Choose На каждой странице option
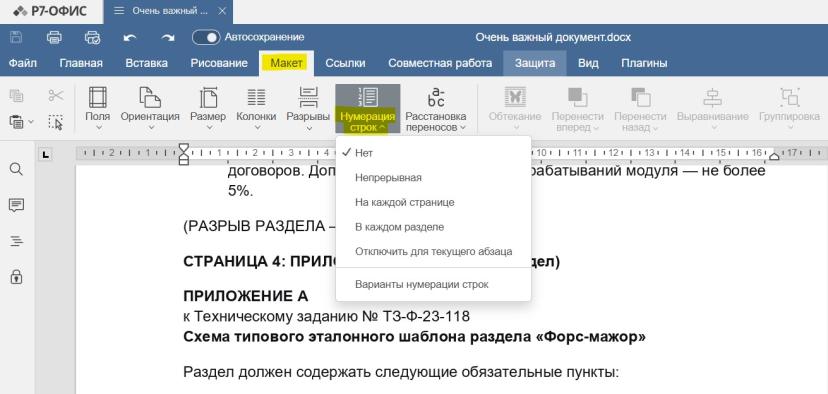Image resolution: width=828 pixels, height=394 pixels. click(433, 202)
